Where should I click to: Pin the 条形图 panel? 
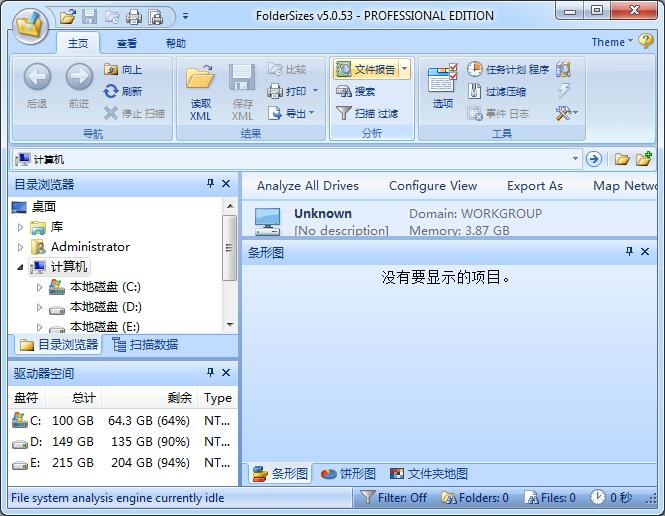pyautogui.click(x=629, y=251)
